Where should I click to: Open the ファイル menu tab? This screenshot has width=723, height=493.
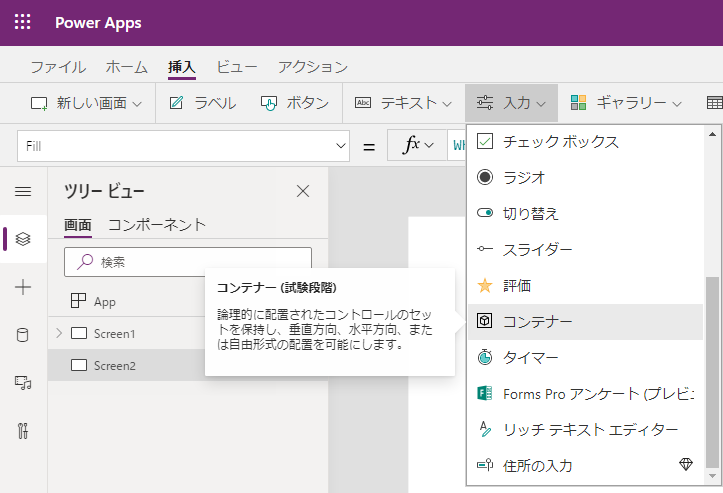[58, 67]
